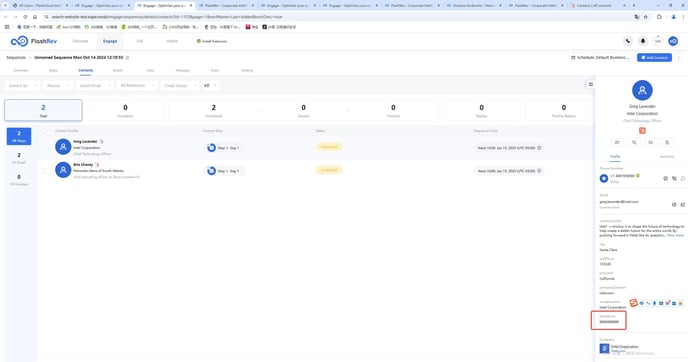This screenshot has height=362, width=688.
Task: Click the Scheduled status badge in Greg Lavender's row
Action: coord(329,147)
